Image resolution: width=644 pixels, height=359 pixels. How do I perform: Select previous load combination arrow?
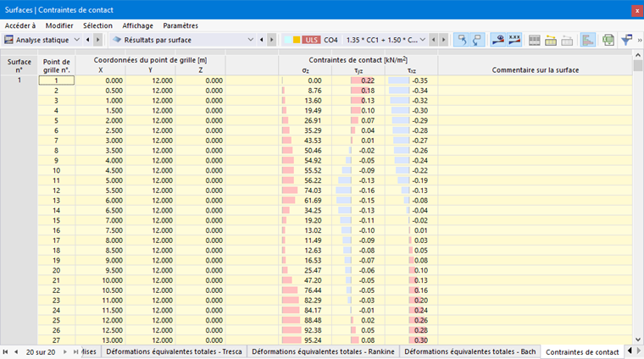[x=434, y=40]
